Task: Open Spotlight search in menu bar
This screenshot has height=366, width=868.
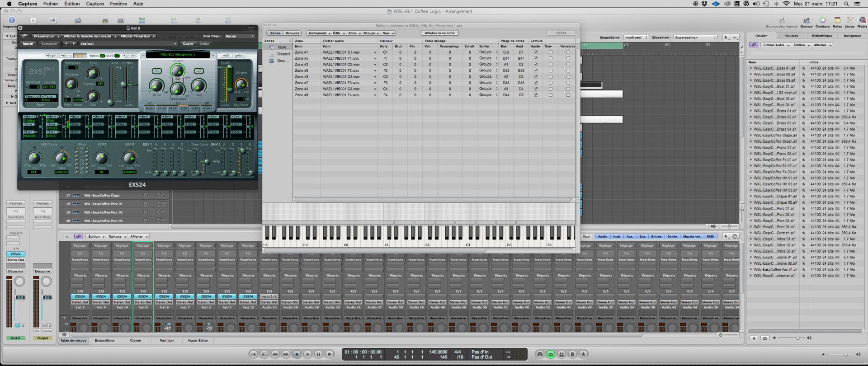Action: point(846,4)
